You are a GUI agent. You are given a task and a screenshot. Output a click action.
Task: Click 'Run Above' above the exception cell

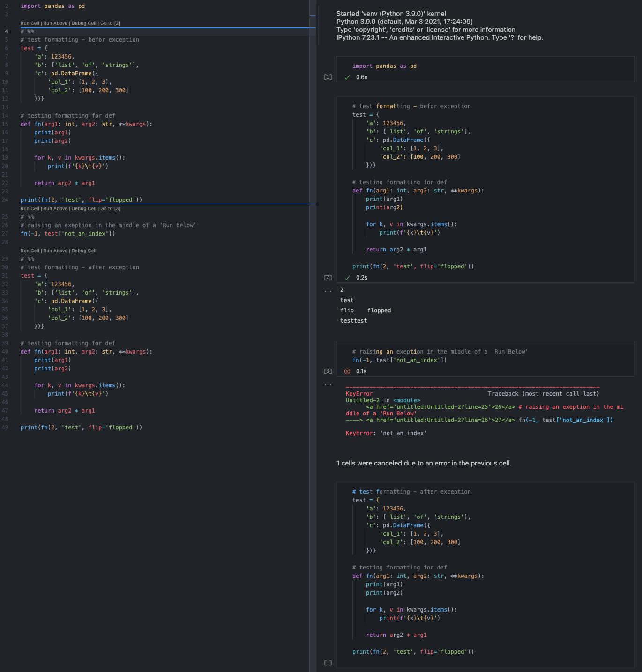(x=55, y=208)
